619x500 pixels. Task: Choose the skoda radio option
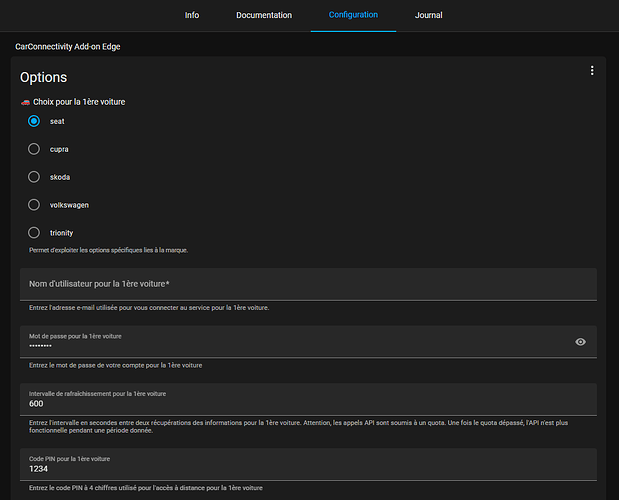(x=34, y=177)
